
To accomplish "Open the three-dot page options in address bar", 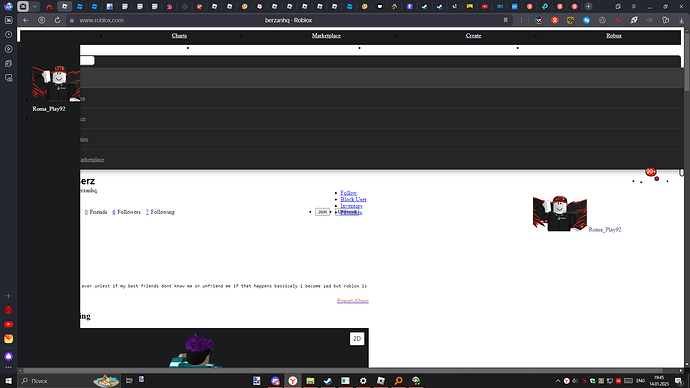I will tap(521, 20).
